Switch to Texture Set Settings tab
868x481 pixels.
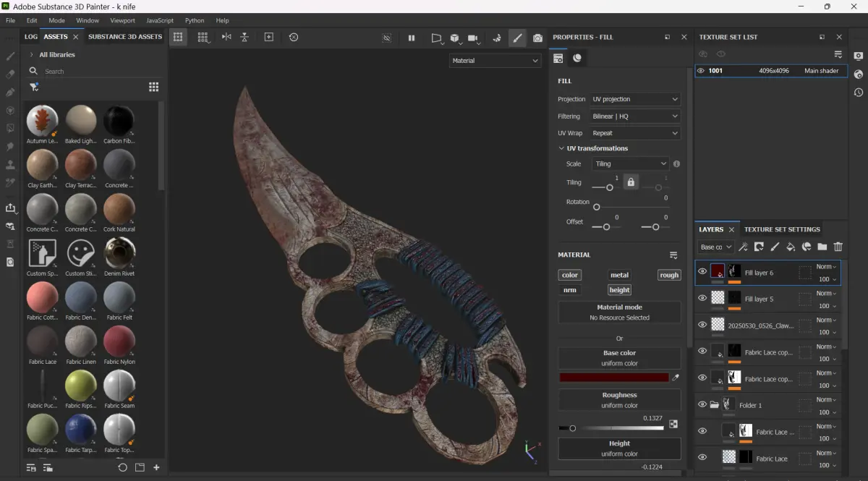pyautogui.click(x=782, y=229)
